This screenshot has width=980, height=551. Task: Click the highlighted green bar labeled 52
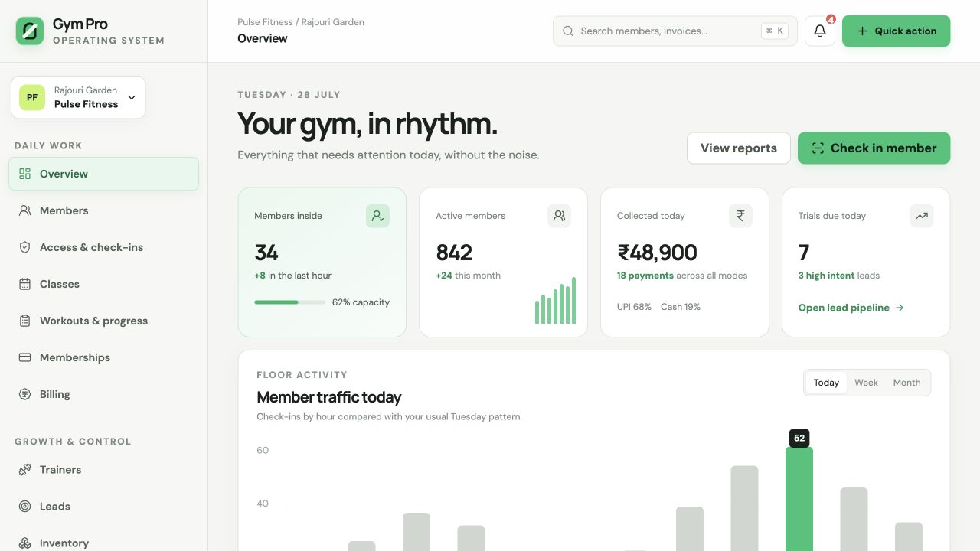(799, 499)
